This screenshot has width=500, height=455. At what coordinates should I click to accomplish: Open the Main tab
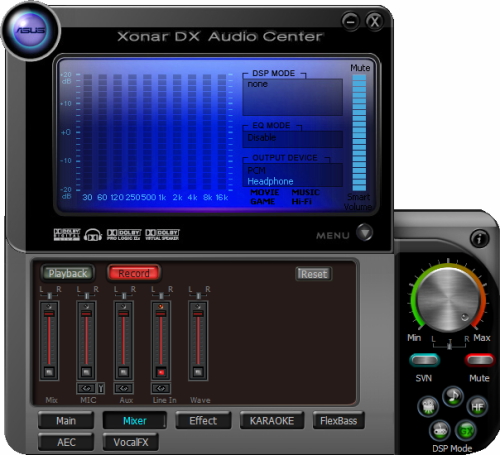coord(66,421)
